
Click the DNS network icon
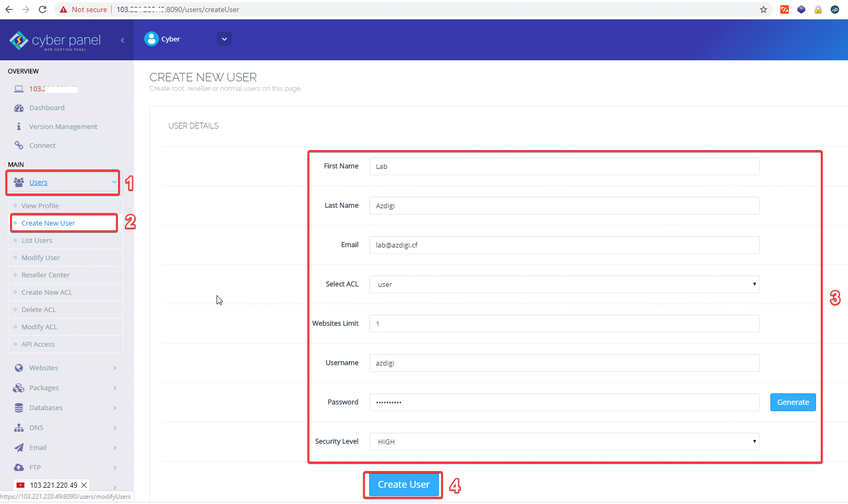[x=19, y=428]
